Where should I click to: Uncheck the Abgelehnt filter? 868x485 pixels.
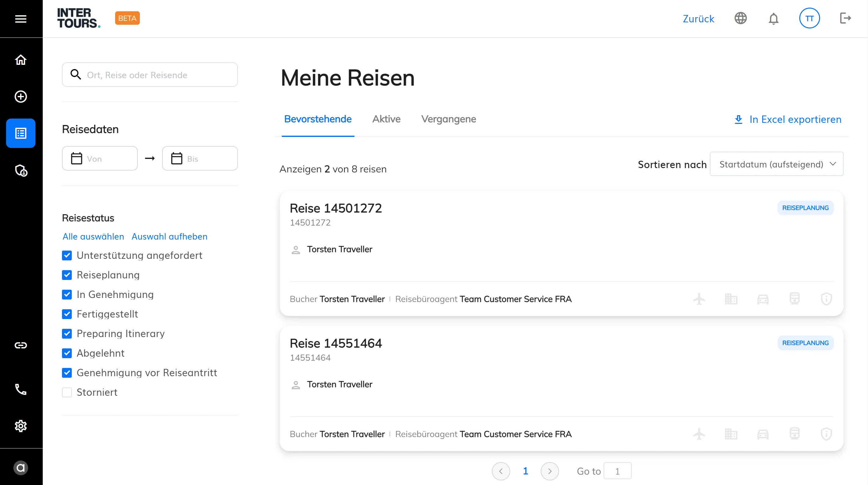click(x=67, y=353)
